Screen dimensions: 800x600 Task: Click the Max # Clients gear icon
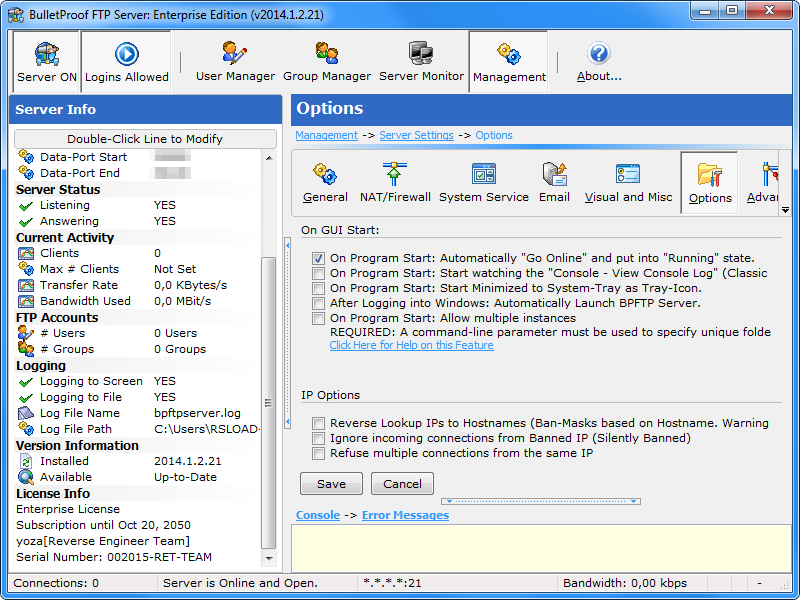coord(26,269)
